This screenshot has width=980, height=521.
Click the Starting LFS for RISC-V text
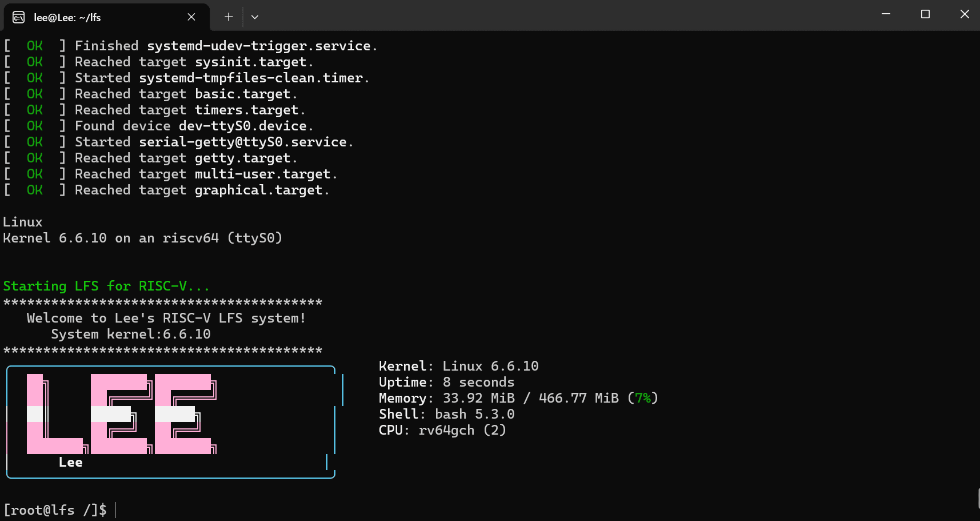coord(106,285)
